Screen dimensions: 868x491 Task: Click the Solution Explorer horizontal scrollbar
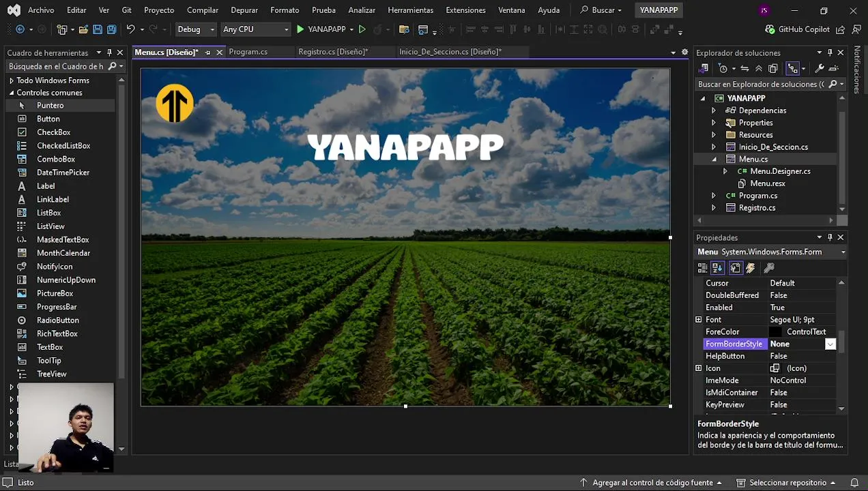766,220
